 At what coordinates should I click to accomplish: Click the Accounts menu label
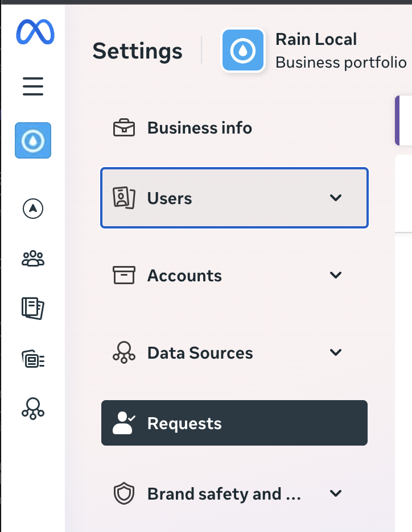click(184, 276)
